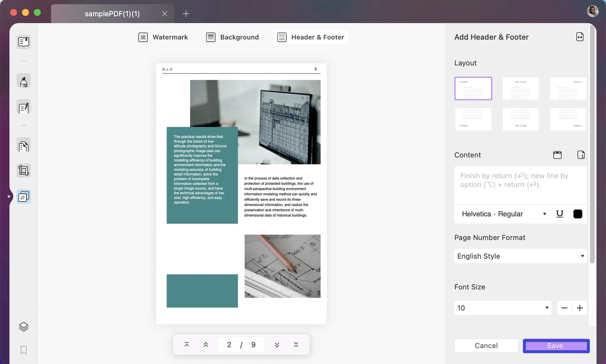This screenshot has height=364, width=606.
Task: Open the English Style format dropdown
Action: 520,256
